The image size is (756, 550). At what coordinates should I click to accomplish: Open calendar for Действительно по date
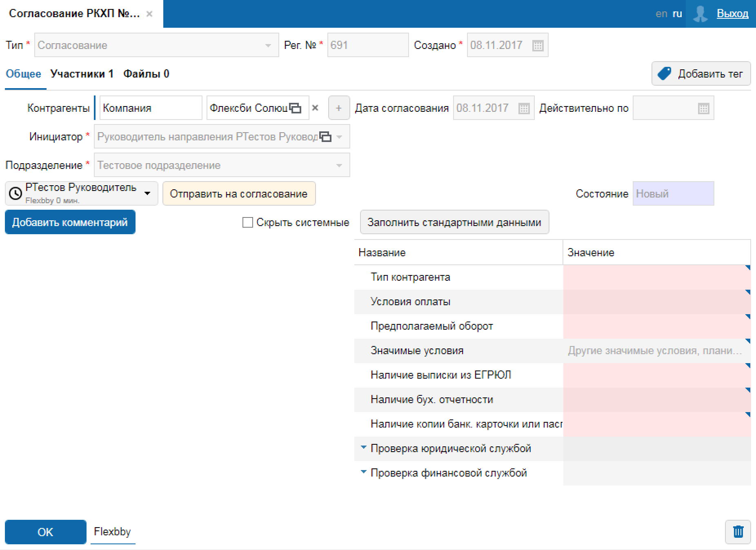click(x=703, y=109)
